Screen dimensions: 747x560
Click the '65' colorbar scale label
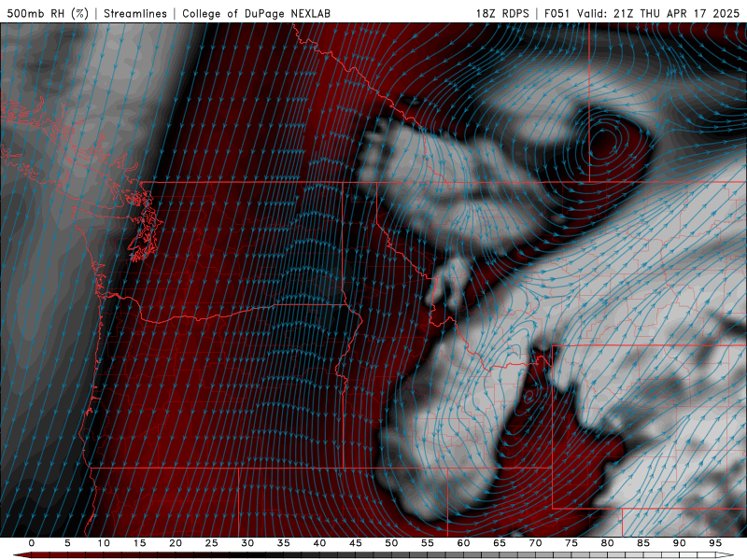click(499, 543)
